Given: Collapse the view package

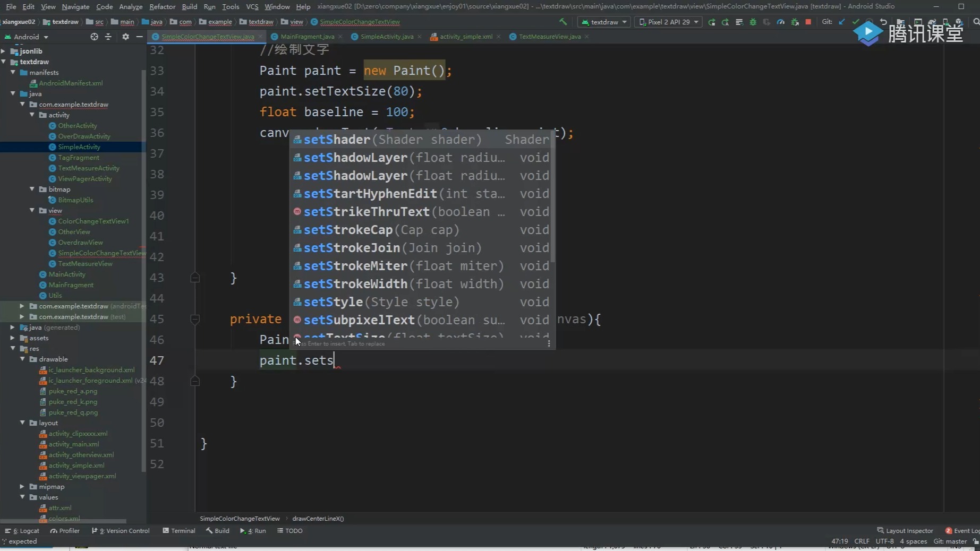Looking at the screenshot, I should [32, 210].
